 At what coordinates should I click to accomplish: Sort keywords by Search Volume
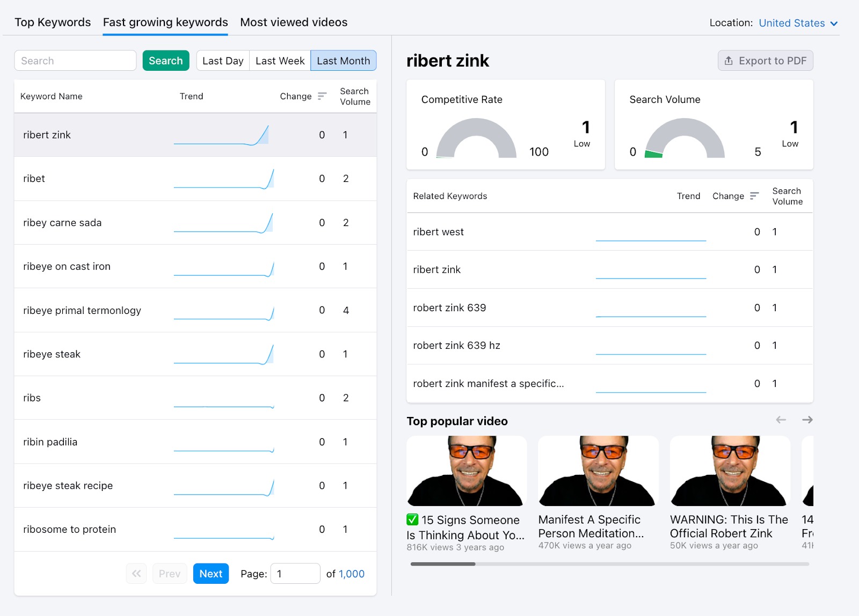(x=354, y=97)
